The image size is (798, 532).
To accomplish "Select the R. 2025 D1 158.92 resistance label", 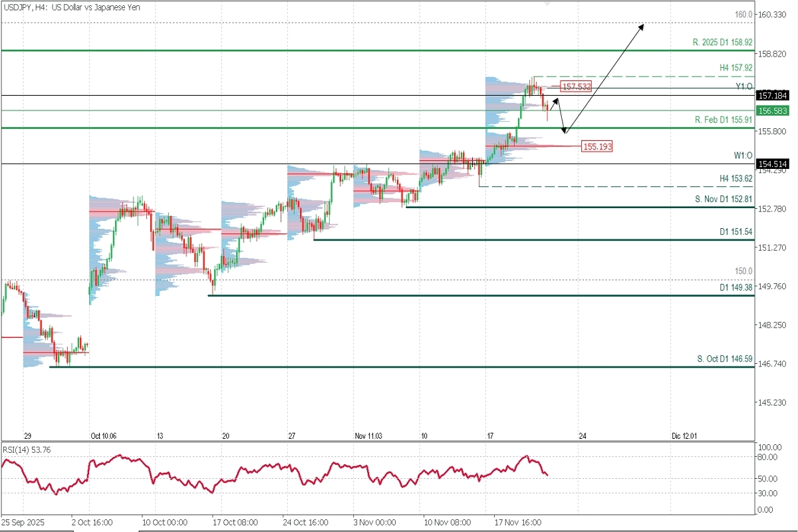I will coord(722,43).
